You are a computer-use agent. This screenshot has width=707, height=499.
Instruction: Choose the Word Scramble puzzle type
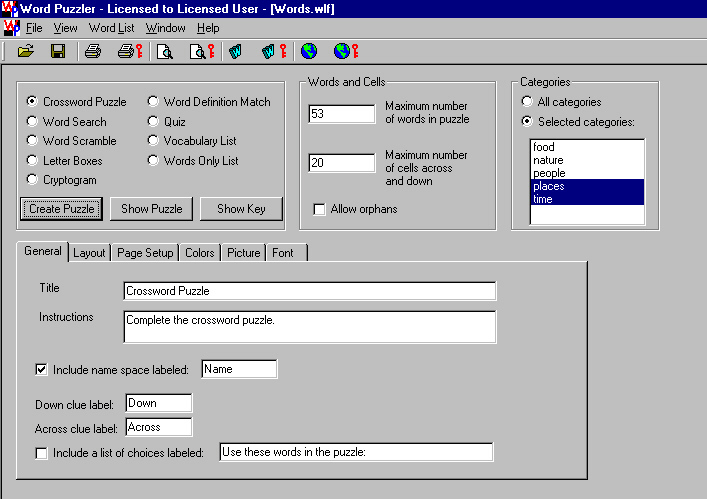point(32,141)
